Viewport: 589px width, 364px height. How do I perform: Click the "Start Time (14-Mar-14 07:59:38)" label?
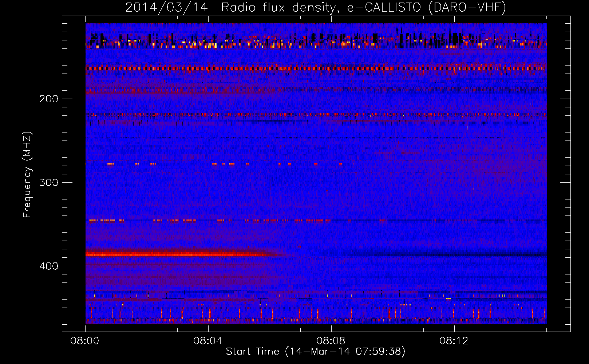point(316,352)
